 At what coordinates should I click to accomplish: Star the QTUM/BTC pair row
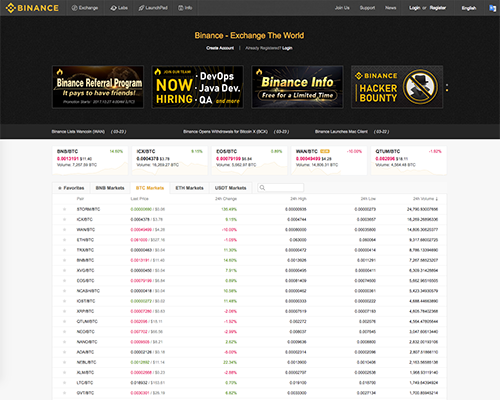click(64, 322)
